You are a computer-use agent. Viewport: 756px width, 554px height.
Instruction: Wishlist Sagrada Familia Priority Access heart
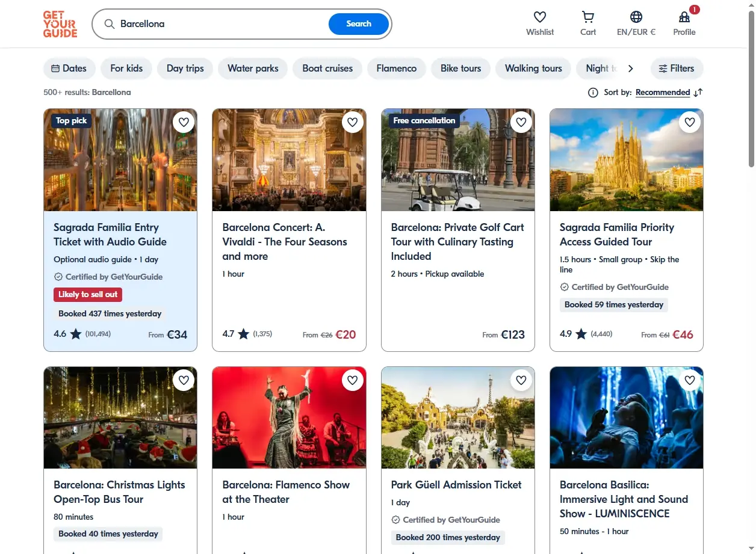(690, 123)
